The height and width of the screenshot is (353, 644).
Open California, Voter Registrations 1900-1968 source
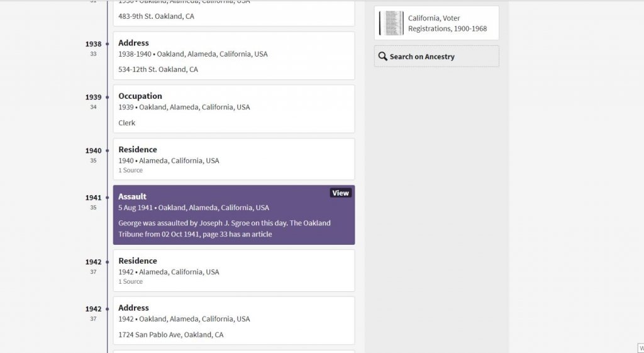click(447, 23)
